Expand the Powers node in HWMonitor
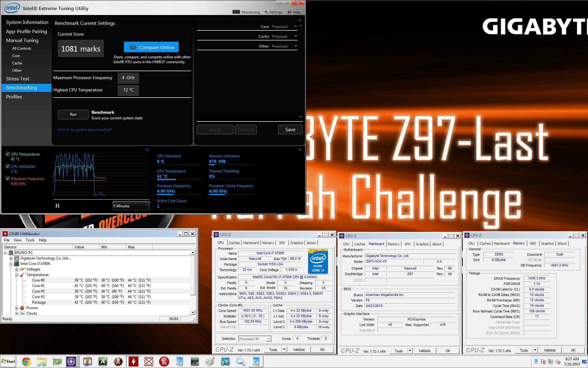The image size is (588, 368). coord(17,308)
